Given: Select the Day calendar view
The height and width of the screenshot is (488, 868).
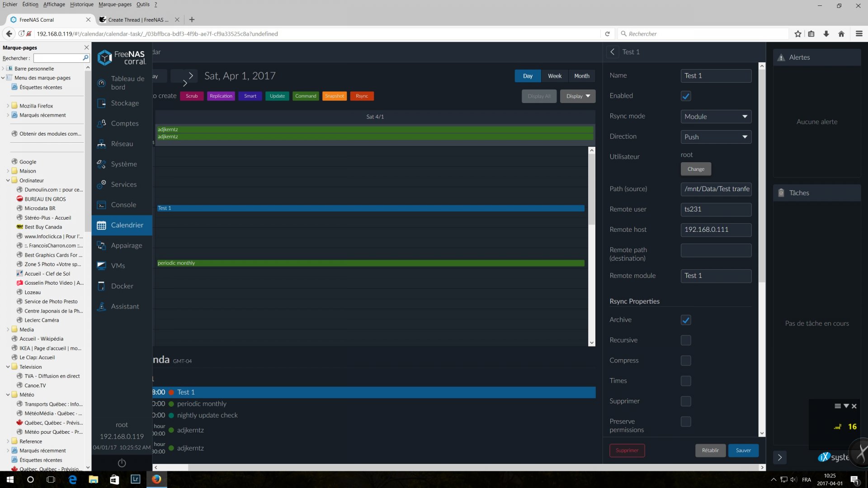Looking at the screenshot, I should pos(528,76).
